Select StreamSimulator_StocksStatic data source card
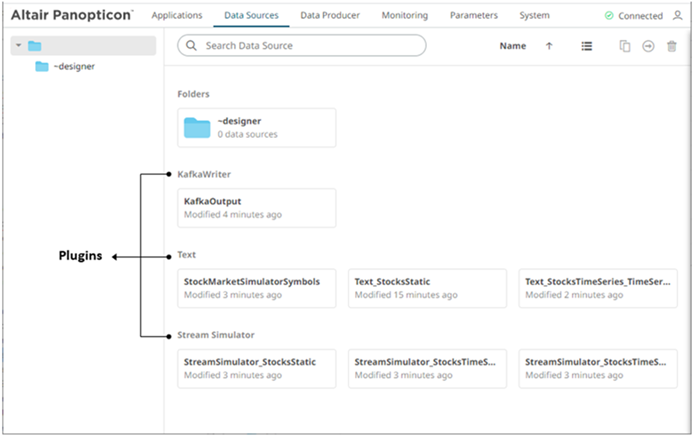694x436 pixels. pos(256,368)
